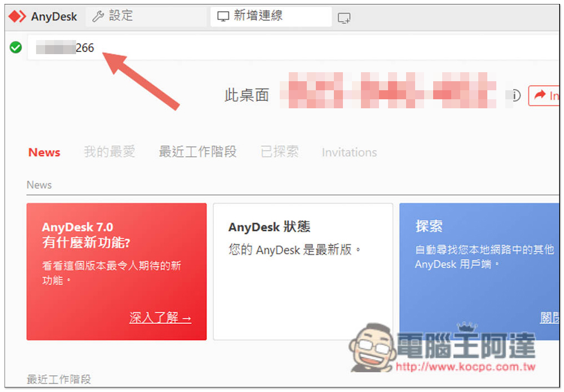The height and width of the screenshot is (392, 564).
Task: Open the 最近工作階段 recent sessions tab
Action: pos(197,152)
